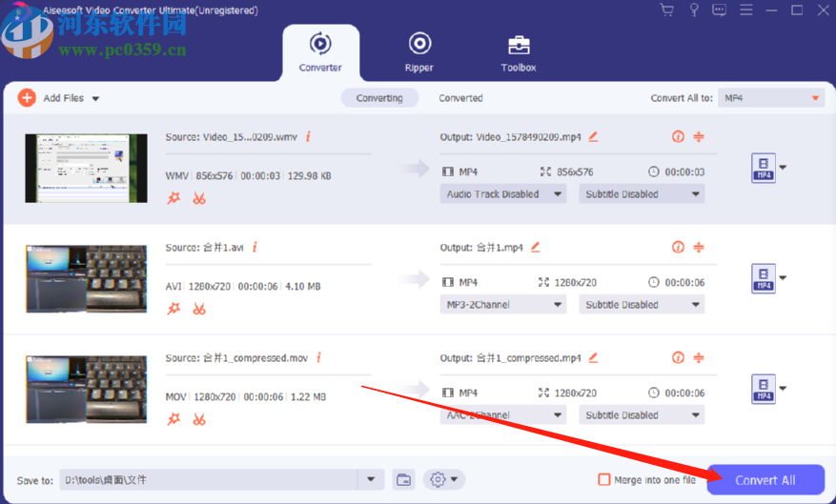
Task: Open the cut scissors for the WMV video
Action: pos(199,199)
